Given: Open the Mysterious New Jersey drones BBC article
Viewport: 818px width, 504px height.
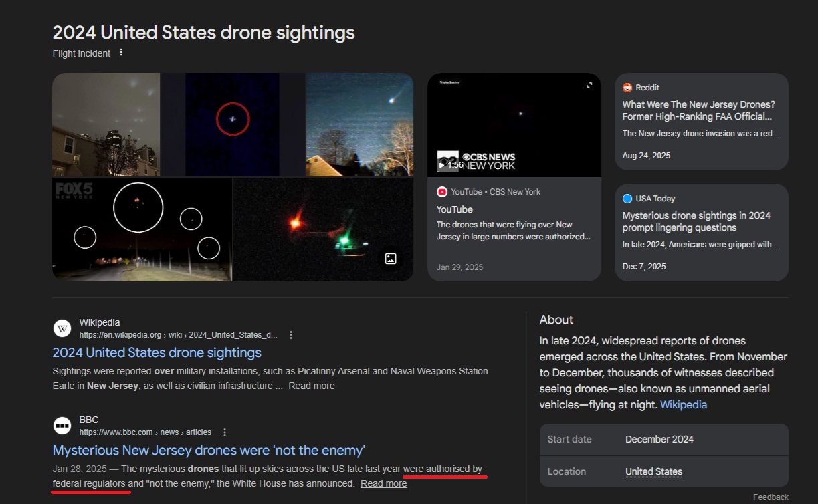Looking at the screenshot, I should pos(209,450).
